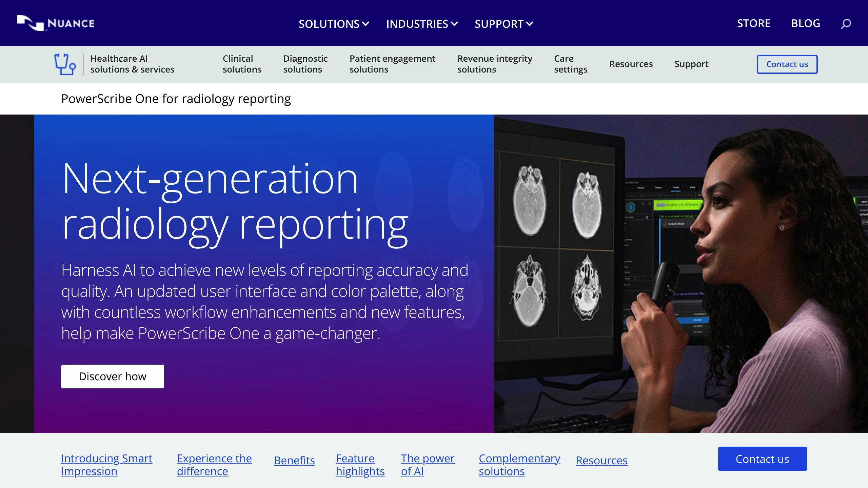Select Care settings menu item
Screen dimensions: 868x488
pyautogui.click(x=571, y=64)
